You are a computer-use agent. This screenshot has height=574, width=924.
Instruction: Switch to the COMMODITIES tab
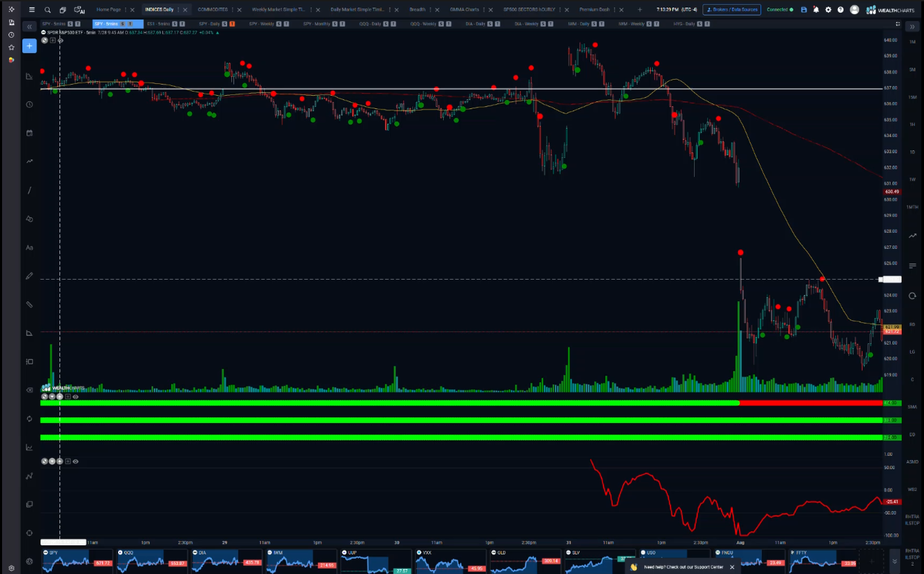click(212, 10)
